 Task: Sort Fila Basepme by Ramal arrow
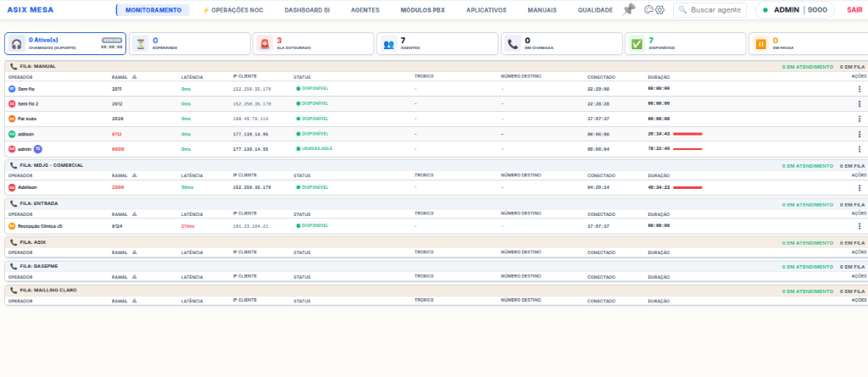click(x=134, y=277)
